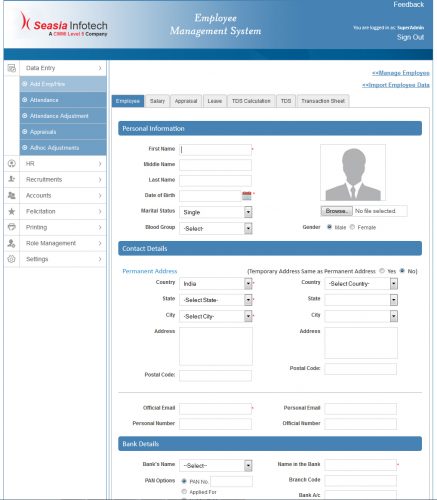
Task: Choose Yes for temporary address same as permanent
Action: point(382,271)
